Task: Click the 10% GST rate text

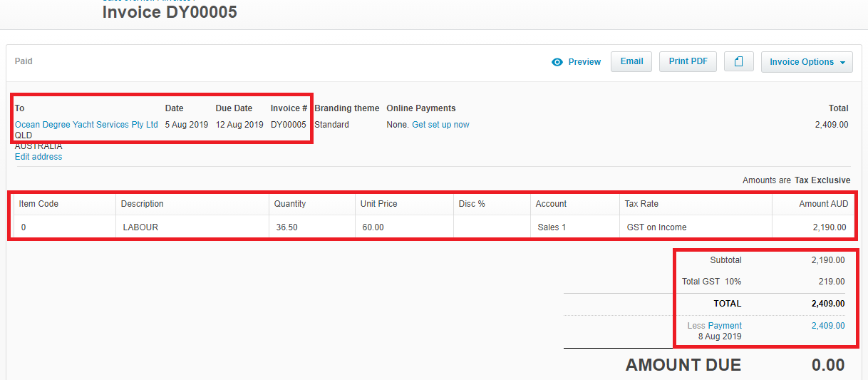Action: 733,282
